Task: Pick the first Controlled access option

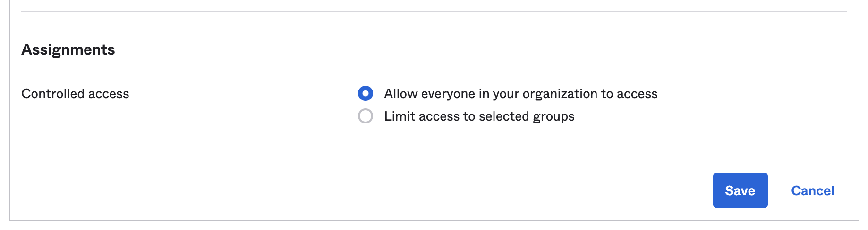Action: click(x=366, y=93)
